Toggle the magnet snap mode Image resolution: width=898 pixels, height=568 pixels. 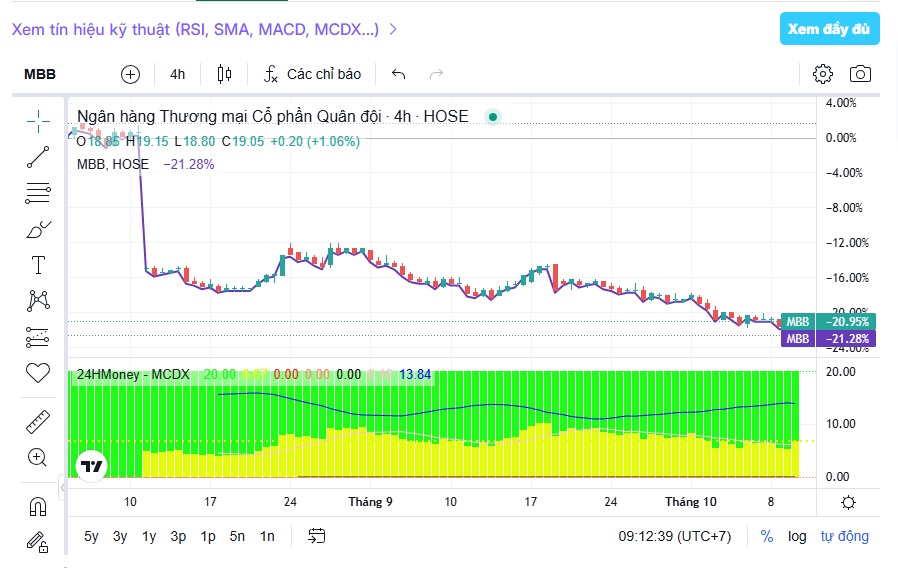tap(38, 507)
